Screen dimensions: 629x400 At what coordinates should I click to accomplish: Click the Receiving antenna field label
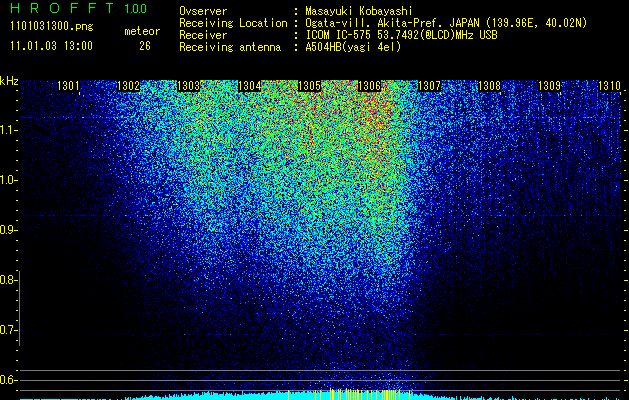[230, 47]
